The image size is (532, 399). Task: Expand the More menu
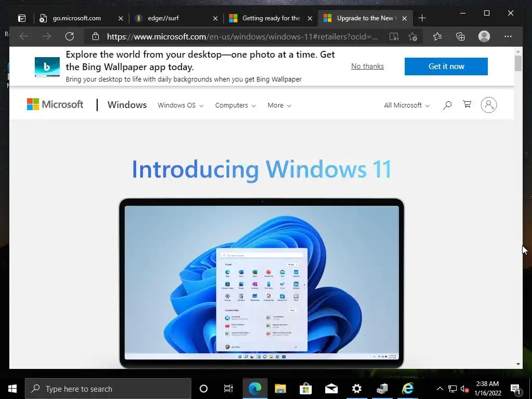tap(279, 105)
